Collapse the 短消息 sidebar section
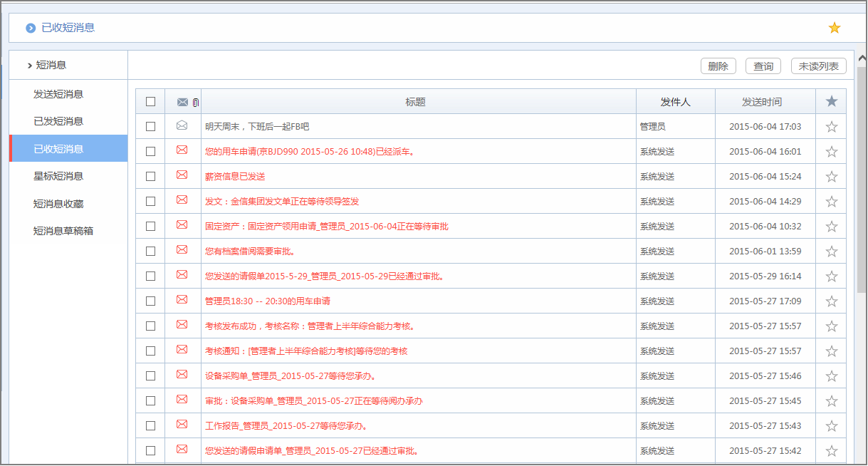Viewport: 868px width, 466px height. [30, 66]
